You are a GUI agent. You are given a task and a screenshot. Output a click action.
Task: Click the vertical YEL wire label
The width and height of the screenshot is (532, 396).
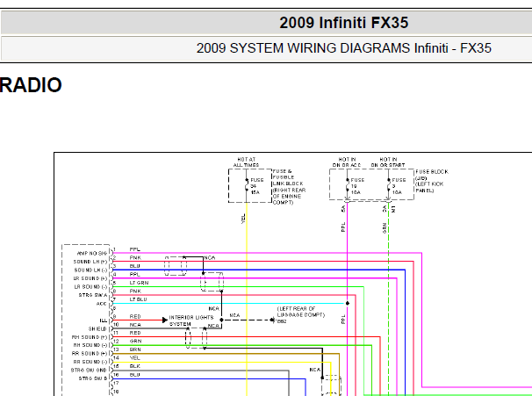click(x=243, y=219)
